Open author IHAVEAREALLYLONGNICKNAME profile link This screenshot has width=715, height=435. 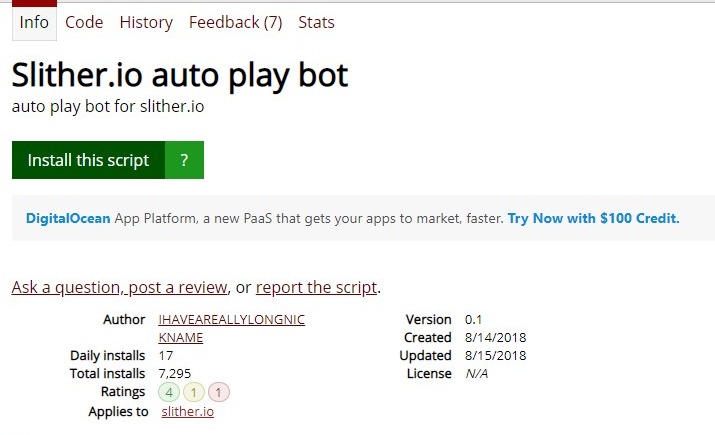(x=232, y=320)
